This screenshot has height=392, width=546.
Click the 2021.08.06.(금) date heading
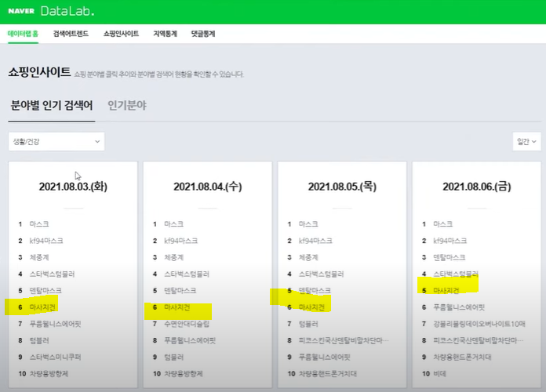pyautogui.click(x=477, y=187)
